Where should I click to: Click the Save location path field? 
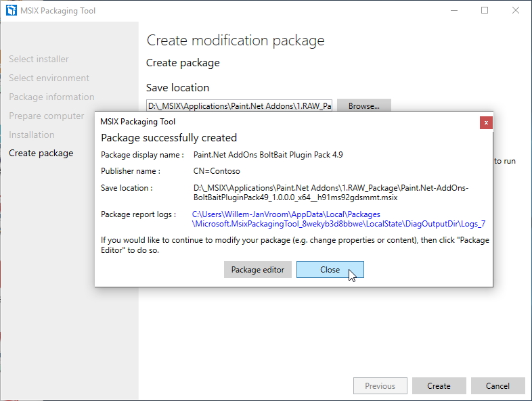click(x=240, y=106)
